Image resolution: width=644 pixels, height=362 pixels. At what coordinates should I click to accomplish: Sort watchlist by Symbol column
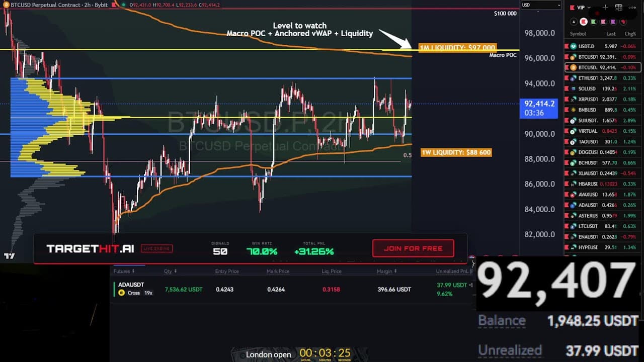coord(578,34)
